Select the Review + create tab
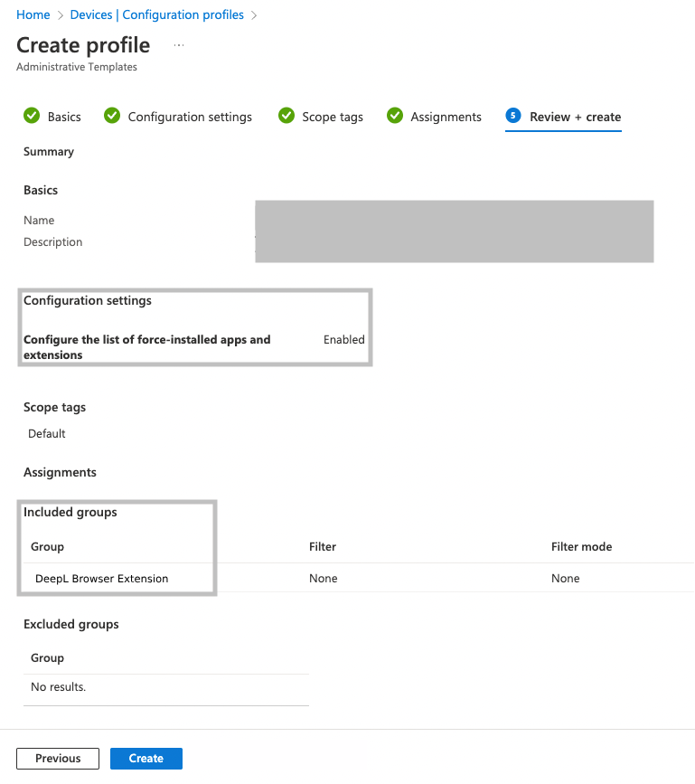 pos(575,117)
